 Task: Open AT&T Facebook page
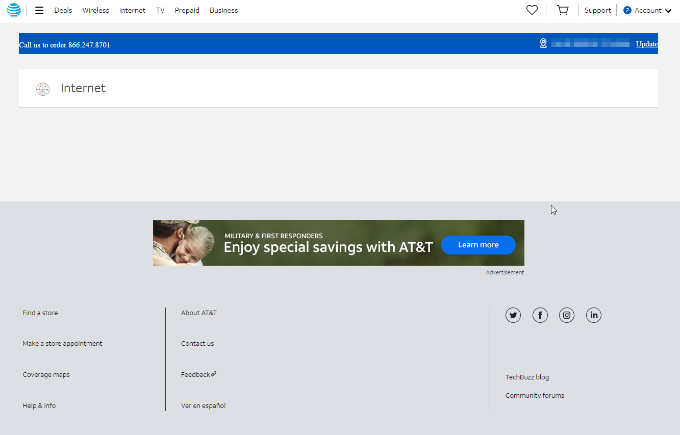[x=540, y=315]
